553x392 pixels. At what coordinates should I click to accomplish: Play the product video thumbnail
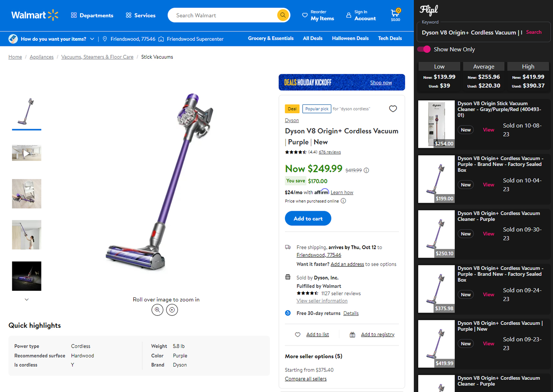(26, 153)
